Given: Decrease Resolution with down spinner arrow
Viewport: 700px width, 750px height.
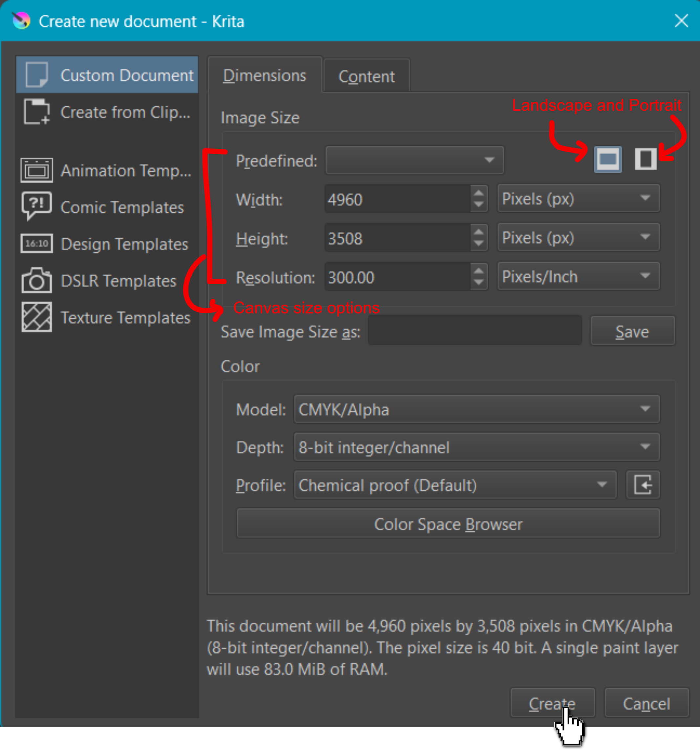Looking at the screenshot, I should coord(479,282).
